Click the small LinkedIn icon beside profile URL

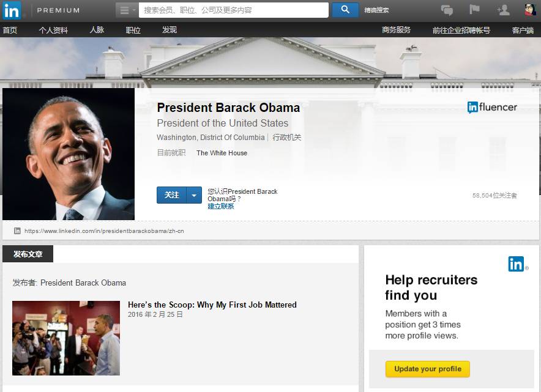17,231
